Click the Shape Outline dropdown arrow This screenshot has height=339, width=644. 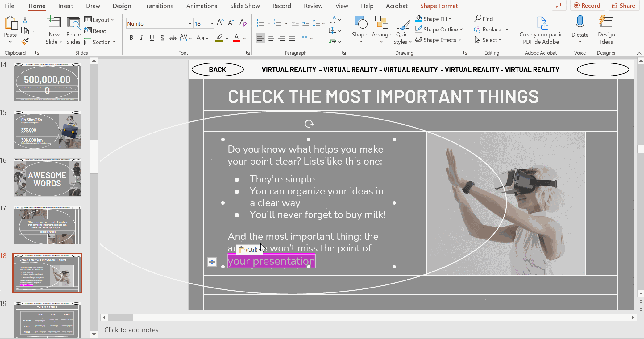tap(462, 29)
